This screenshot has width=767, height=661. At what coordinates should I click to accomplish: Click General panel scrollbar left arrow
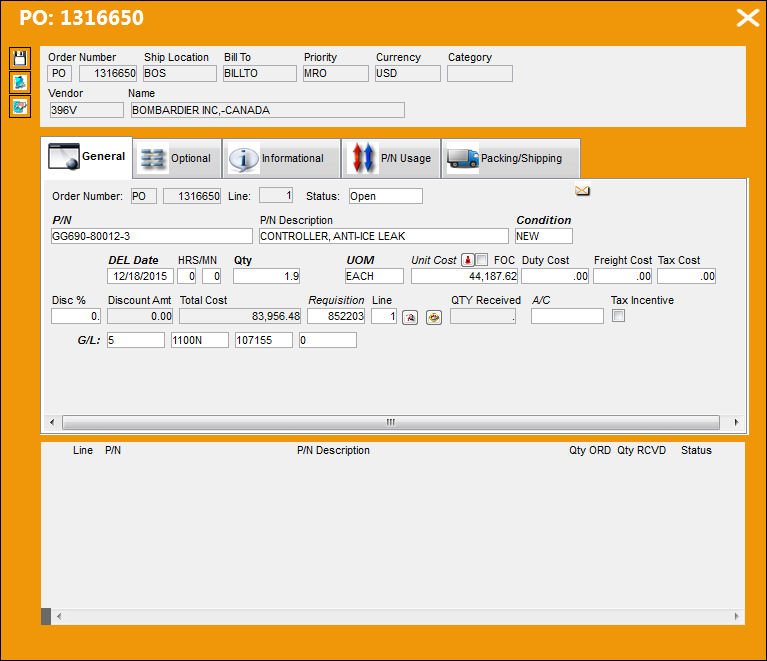(52, 422)
